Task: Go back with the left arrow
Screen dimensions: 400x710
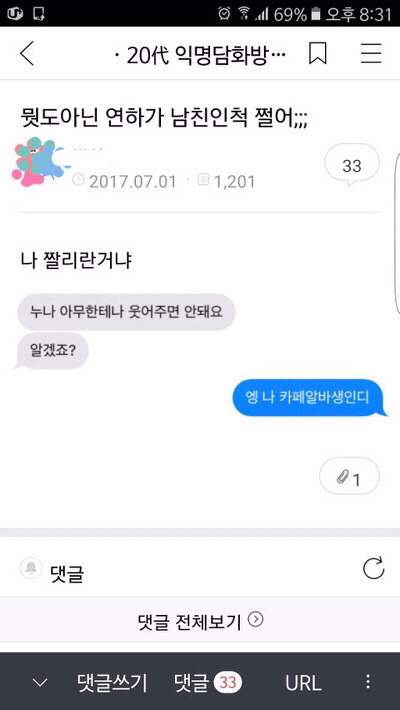Action: (x=27, y=55)
